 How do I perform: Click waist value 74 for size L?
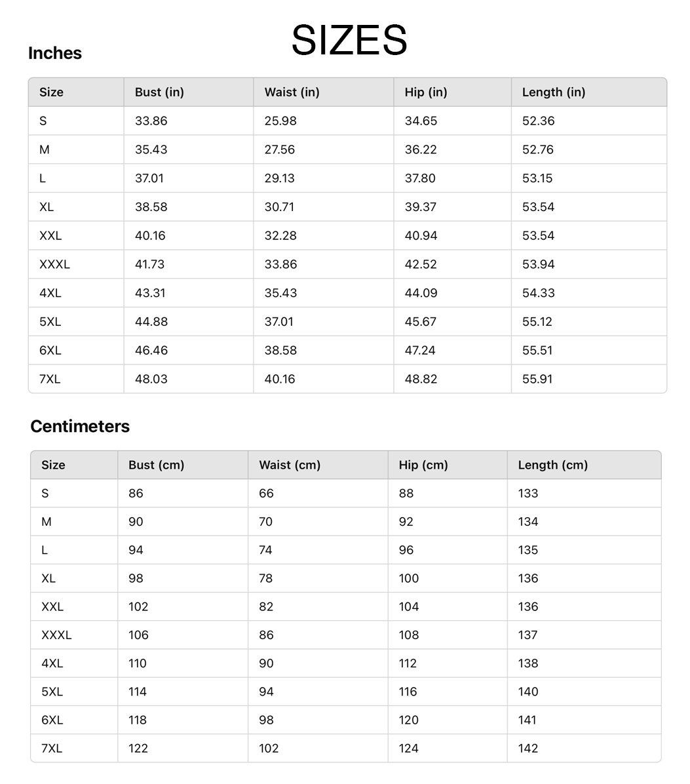265,550
